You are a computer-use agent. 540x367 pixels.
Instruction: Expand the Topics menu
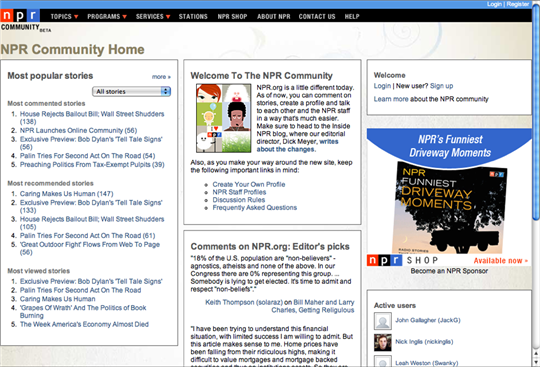pyautogui.click(x=64, y=16)
